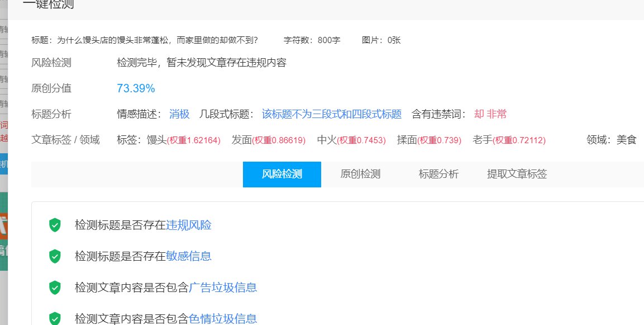644x325 pixels.
Task: Click the text 该标题不为三段式和四段式标题
Action: 331,114
